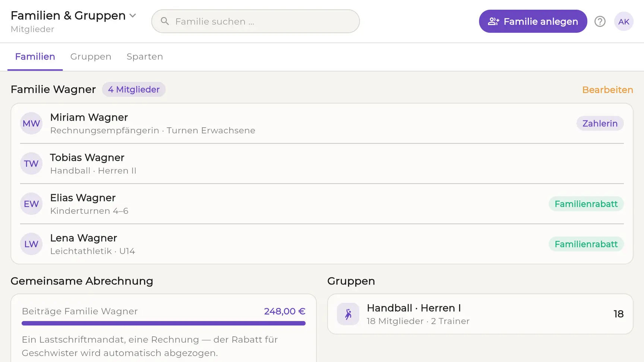Switch to the Familien tab
The width and height of the screenshot is (644, 362).
tap(35, 57)
